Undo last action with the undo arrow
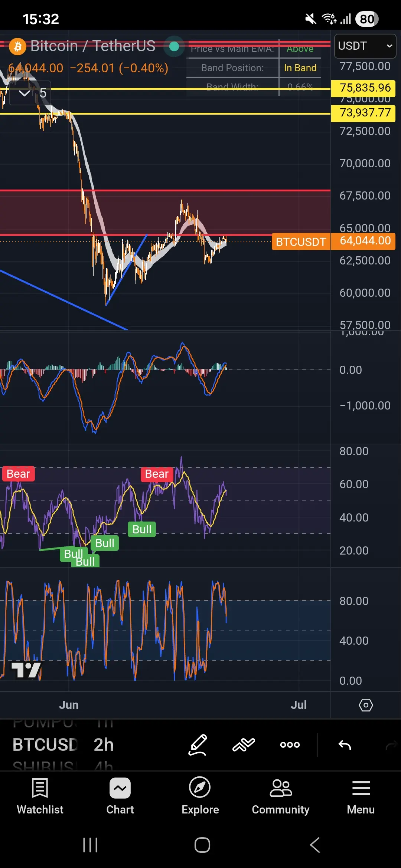This screenshot has height=868, width=401. (345, 744)
